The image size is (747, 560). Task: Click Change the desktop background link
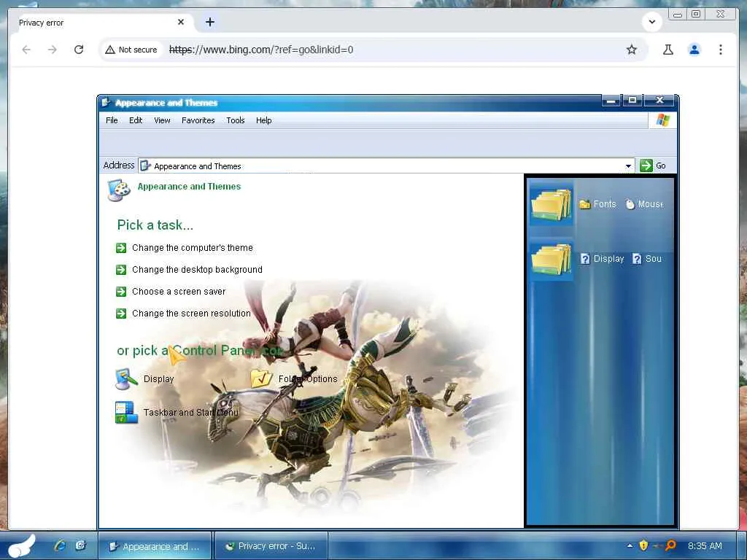click(x=197, y=270)
